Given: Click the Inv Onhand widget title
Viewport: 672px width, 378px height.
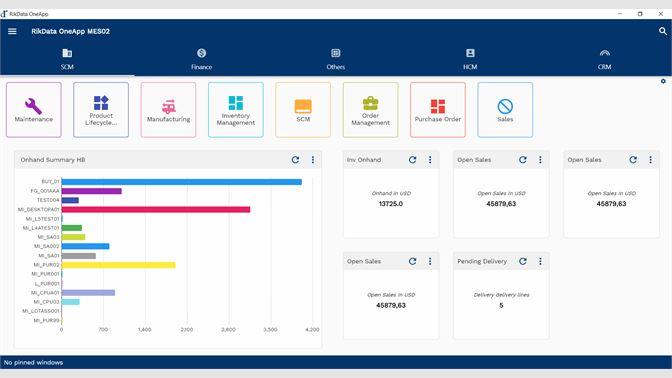Looking at the screenshot, I should (364, 160).
